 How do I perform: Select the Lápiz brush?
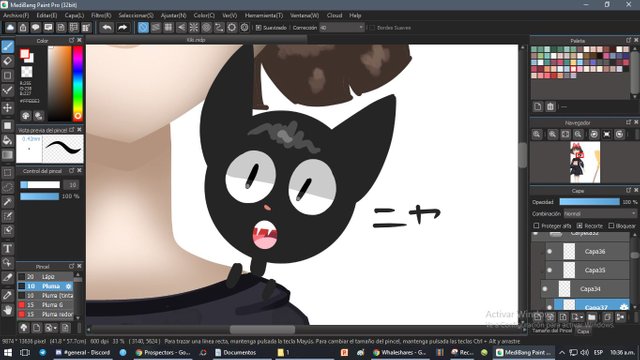45,277
